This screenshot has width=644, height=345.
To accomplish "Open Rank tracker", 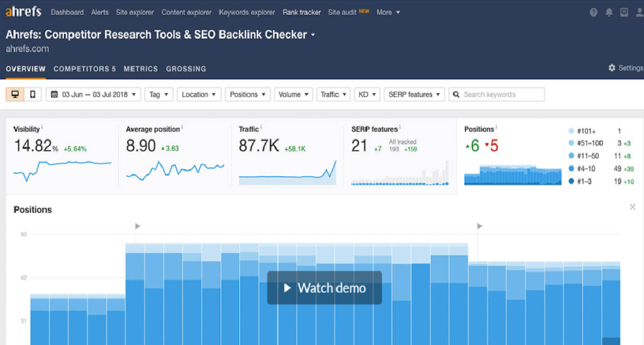I will coord(301,13).
